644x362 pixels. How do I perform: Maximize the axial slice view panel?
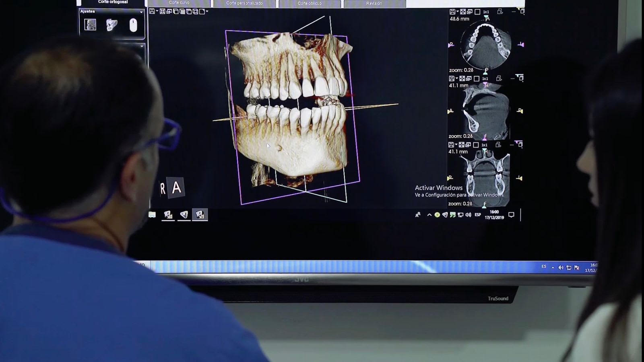pyautogui.click(x=522, y=12)
